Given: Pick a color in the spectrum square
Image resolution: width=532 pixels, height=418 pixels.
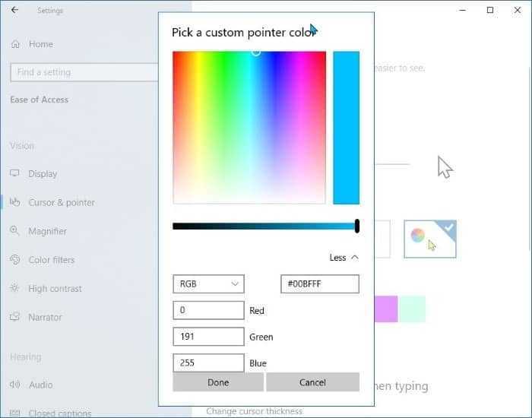Looking at the screenshot, I should [x=249, y=128].
